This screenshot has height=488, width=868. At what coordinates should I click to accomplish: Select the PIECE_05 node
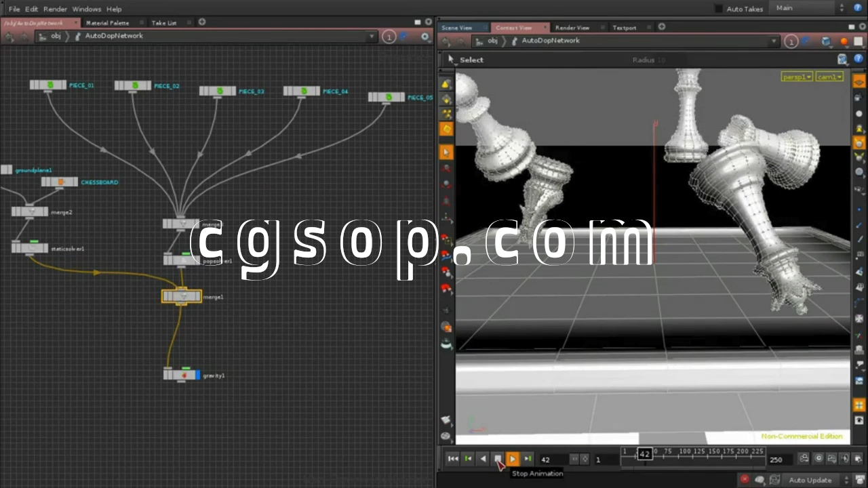pyautogui.click(x=387, y=98)
